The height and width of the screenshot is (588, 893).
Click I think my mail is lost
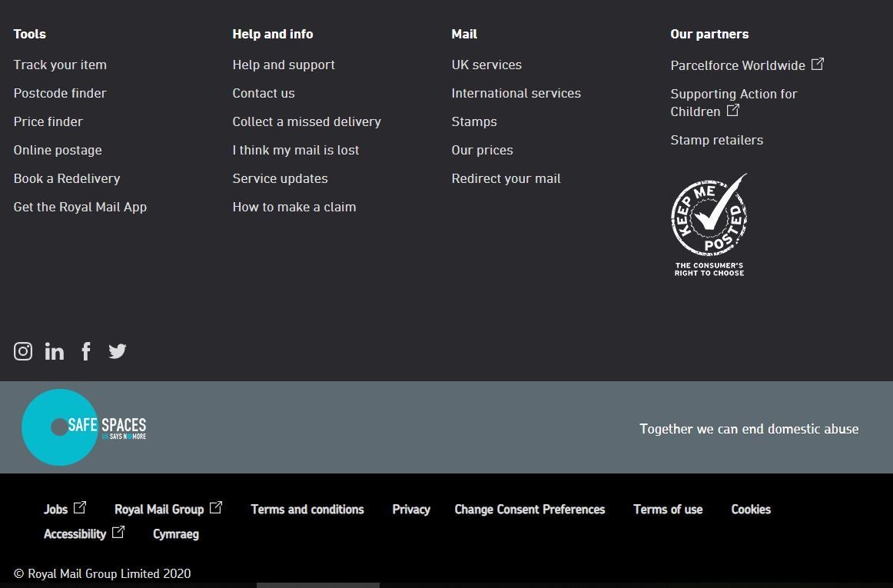pos(295,150)
